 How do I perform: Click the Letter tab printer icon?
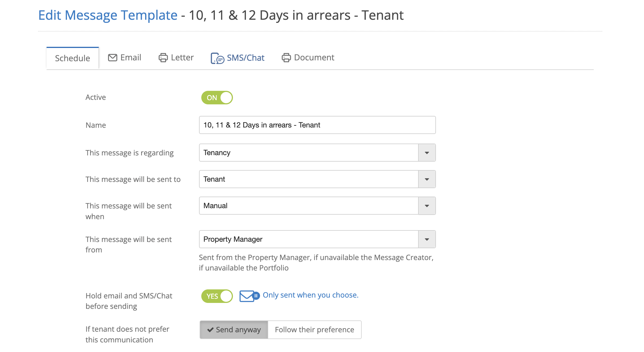pos(163,58)
